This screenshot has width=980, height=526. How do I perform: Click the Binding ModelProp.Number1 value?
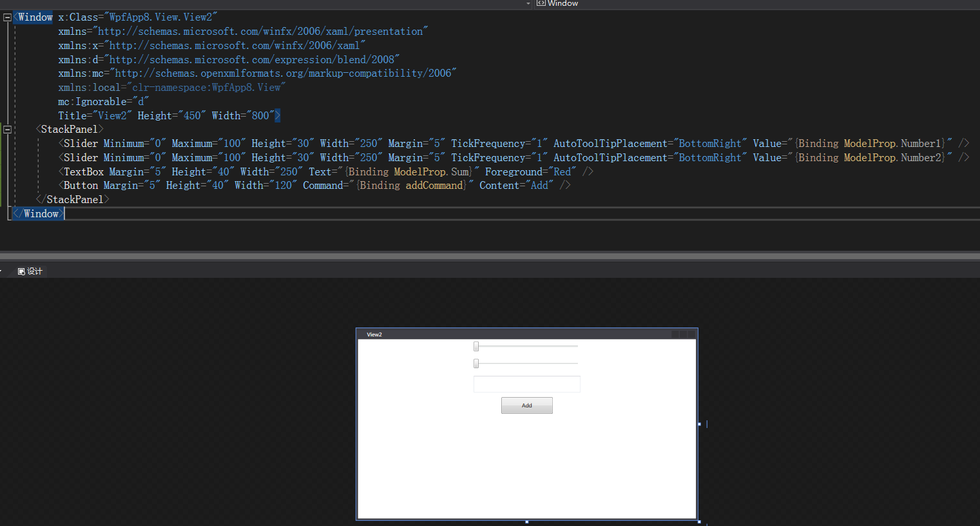click(870, 144)
